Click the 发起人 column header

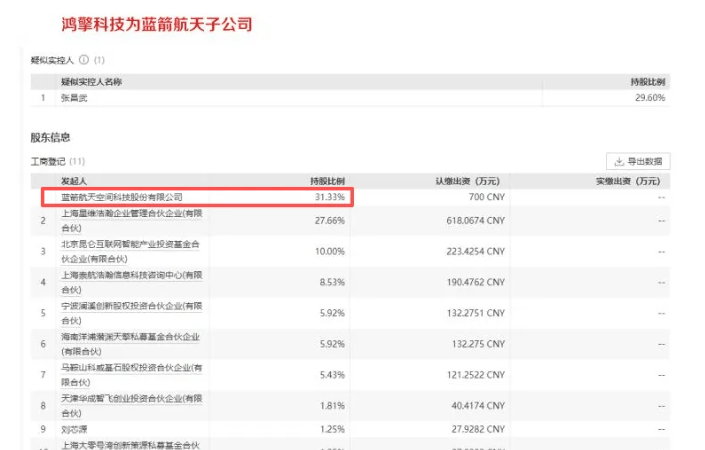coord(75,181)
